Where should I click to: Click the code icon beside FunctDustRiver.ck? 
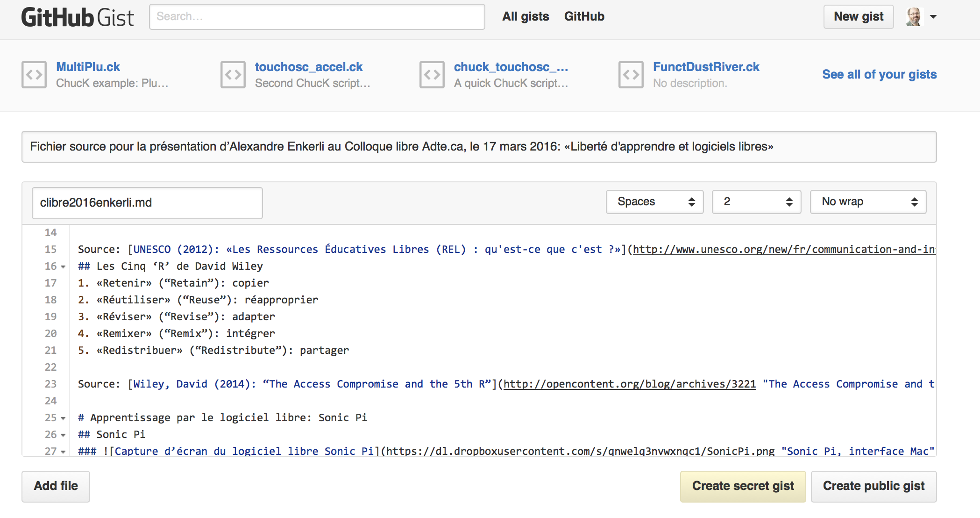(631, 75)
